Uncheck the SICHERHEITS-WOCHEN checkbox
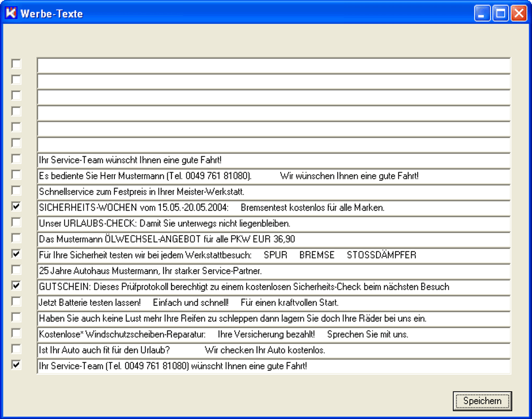This screenshot has height=419, width=532. pyautogui.click(x=16, y=207)
